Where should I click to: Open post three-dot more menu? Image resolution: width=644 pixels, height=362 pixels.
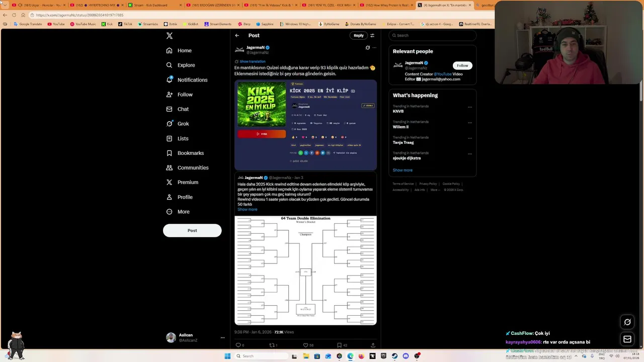point(374,48)
